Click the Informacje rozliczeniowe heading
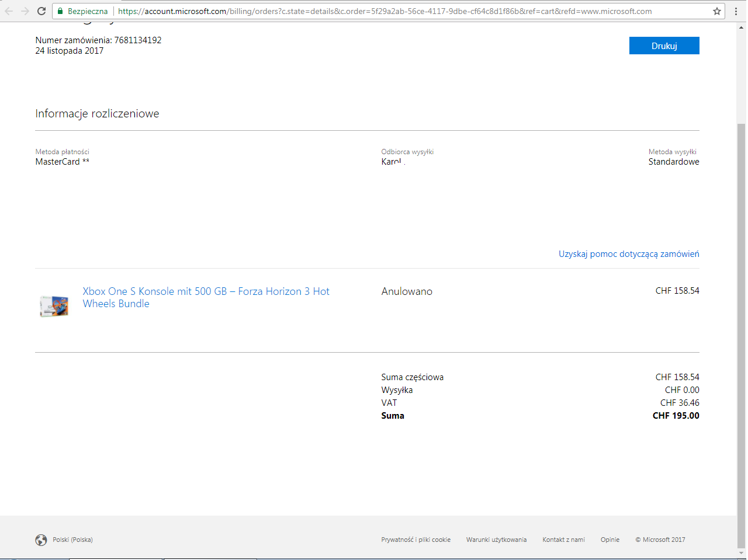 pyautogui.click(x=97, y=113)
